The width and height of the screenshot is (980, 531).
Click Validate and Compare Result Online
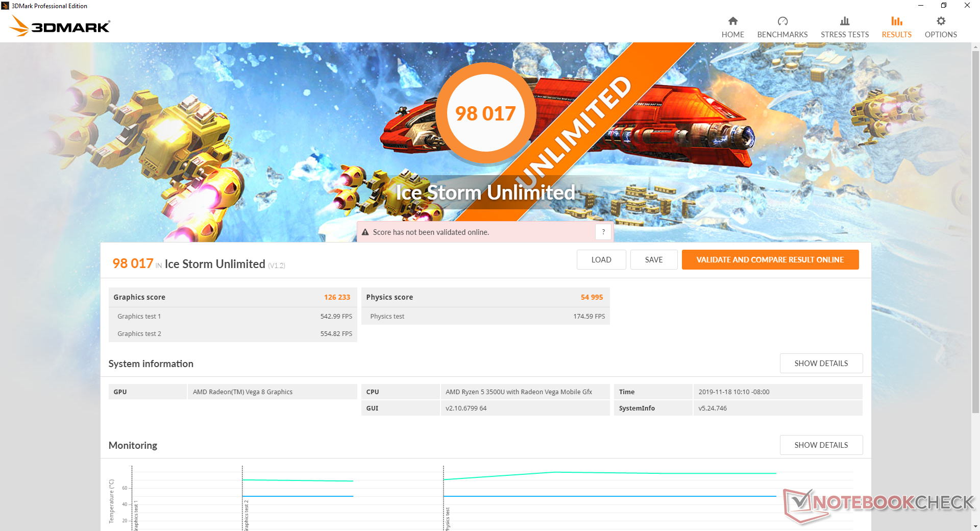(770, 259)
